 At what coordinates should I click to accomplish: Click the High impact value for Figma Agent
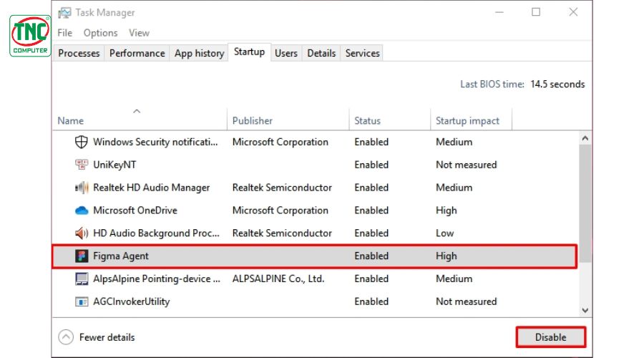coord(446,256)
